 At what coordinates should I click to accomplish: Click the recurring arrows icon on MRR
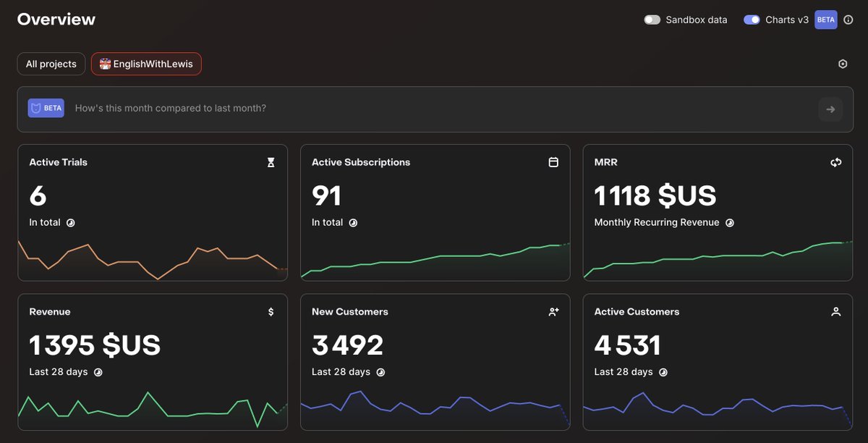click(836, 162)
